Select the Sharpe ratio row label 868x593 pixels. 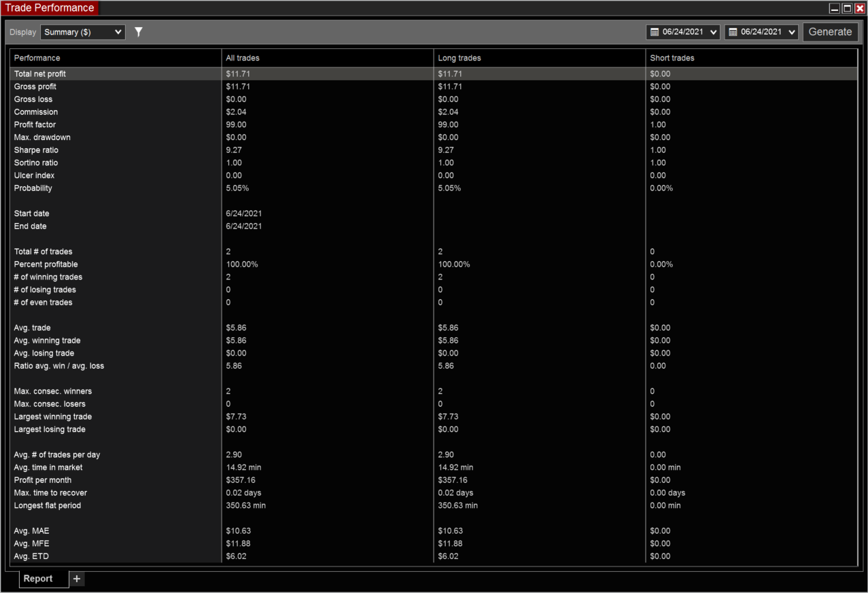coord(36,150)
